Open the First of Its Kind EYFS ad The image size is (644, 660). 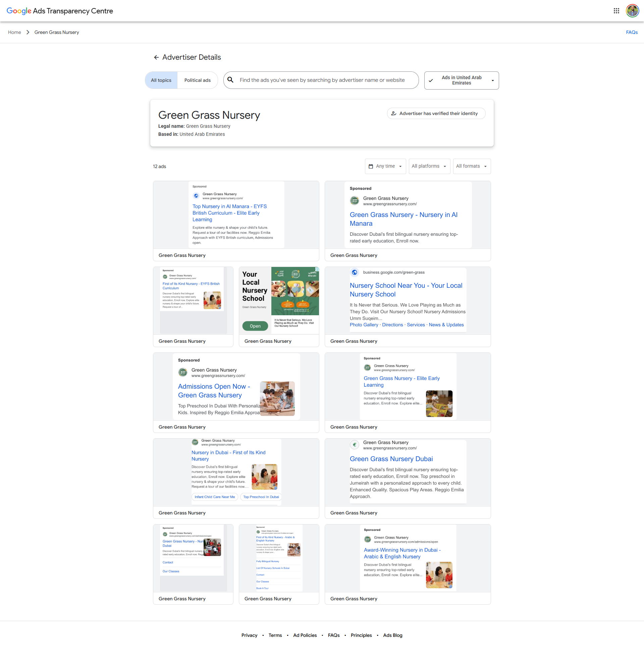pos(193,307)
